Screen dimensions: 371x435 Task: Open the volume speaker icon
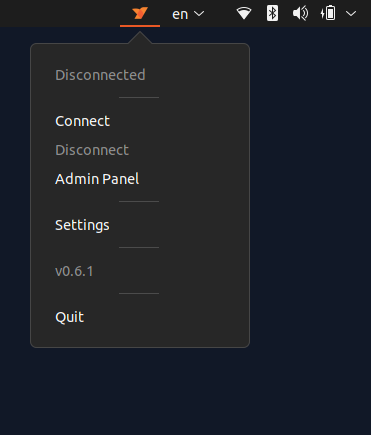pos(300,14)
